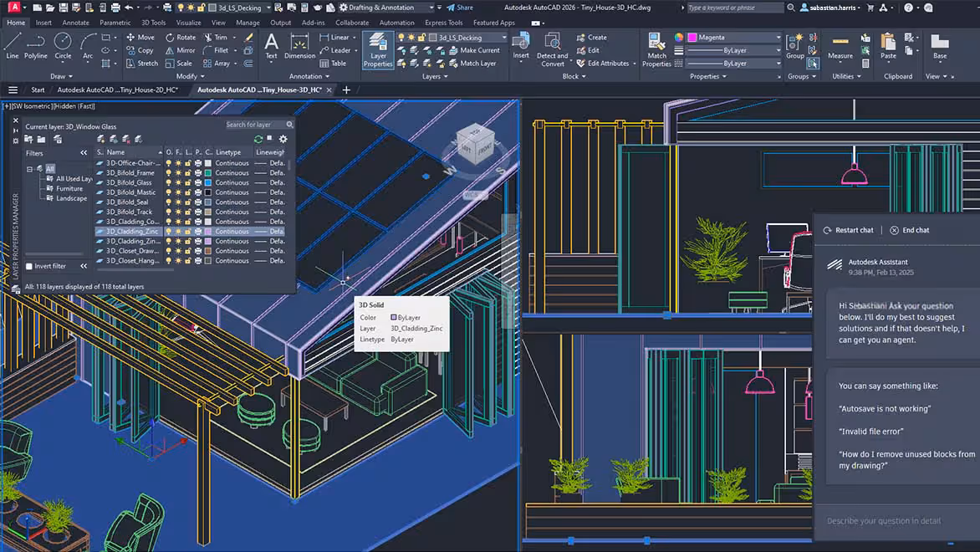Viewport: 980px width, 552px height.
Task: Toggle light bulb on 3D_Bifold_Glass layer
Action: (x=169, y=182)
